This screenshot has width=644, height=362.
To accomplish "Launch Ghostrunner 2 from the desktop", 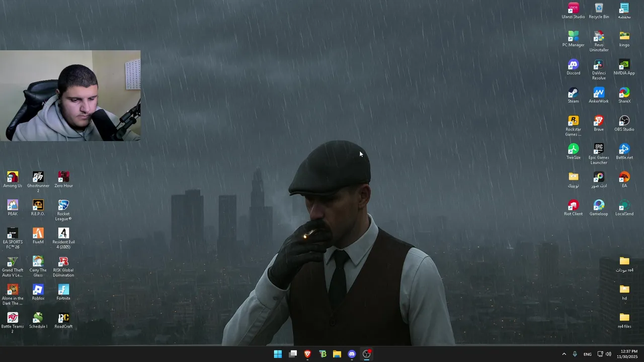I will click(x=38, y=182).
